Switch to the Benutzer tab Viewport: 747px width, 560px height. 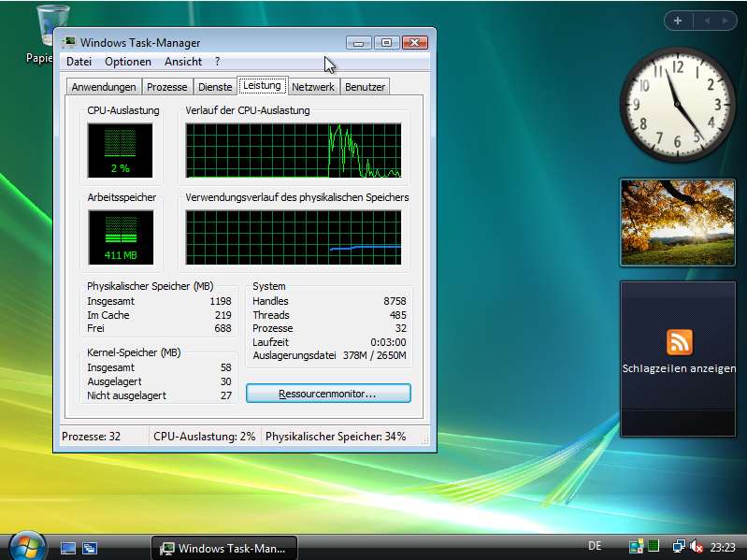click(365, 87)
